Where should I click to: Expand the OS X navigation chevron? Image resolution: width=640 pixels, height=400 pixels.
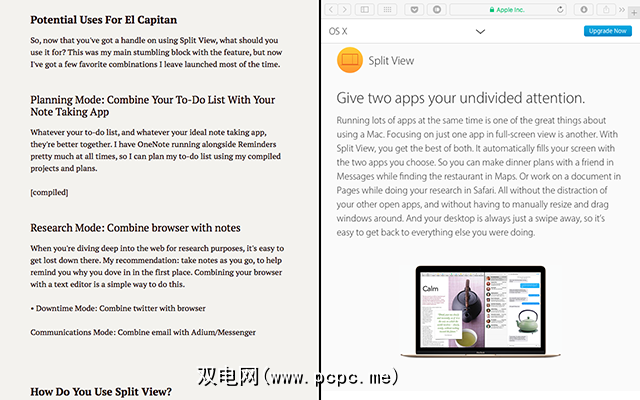(480, 31)
